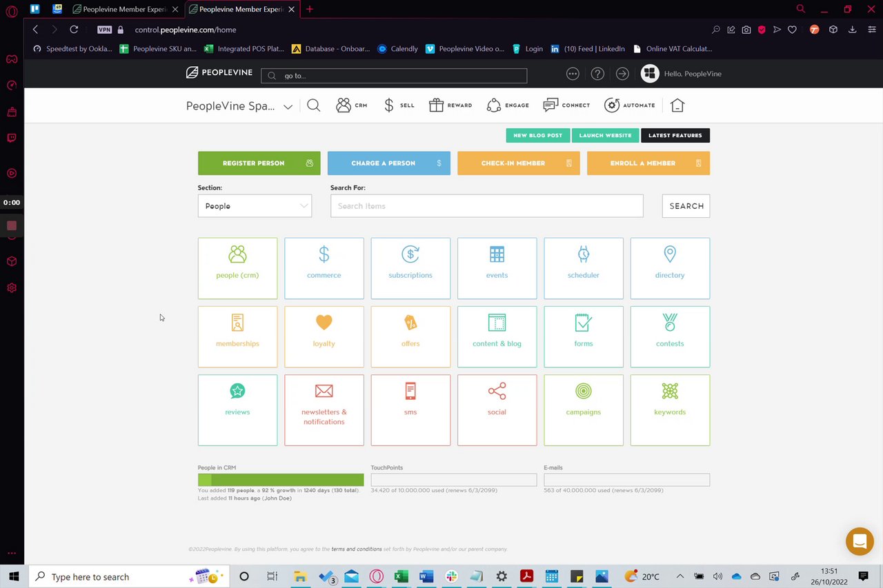This screenshot has width=883, height=588.
Task: Click the Launch Website button
Action: pos(605,135)
